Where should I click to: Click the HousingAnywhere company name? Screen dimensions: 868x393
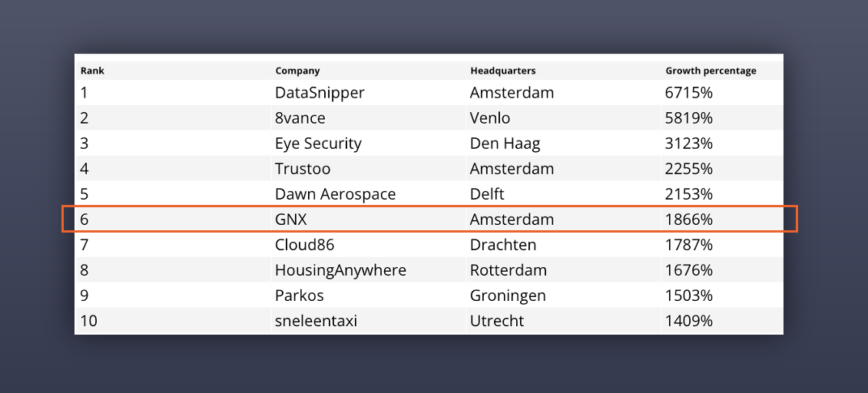click(340, 270)
